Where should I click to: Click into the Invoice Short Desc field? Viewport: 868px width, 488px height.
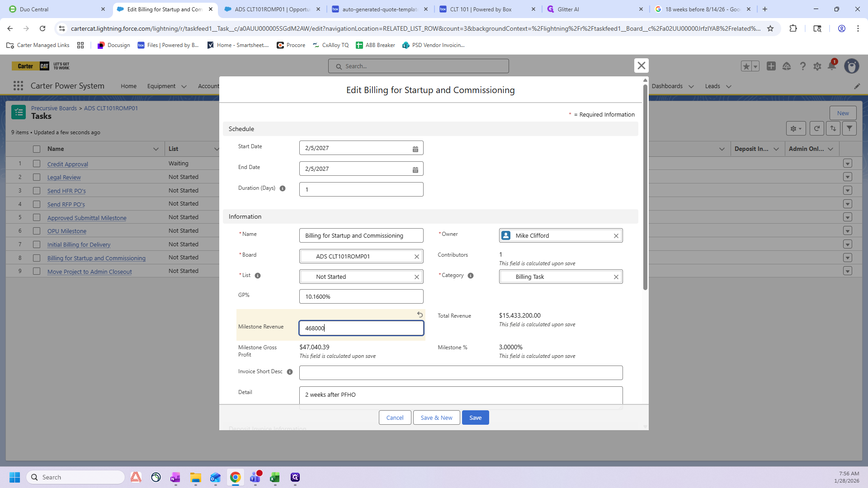461,373
